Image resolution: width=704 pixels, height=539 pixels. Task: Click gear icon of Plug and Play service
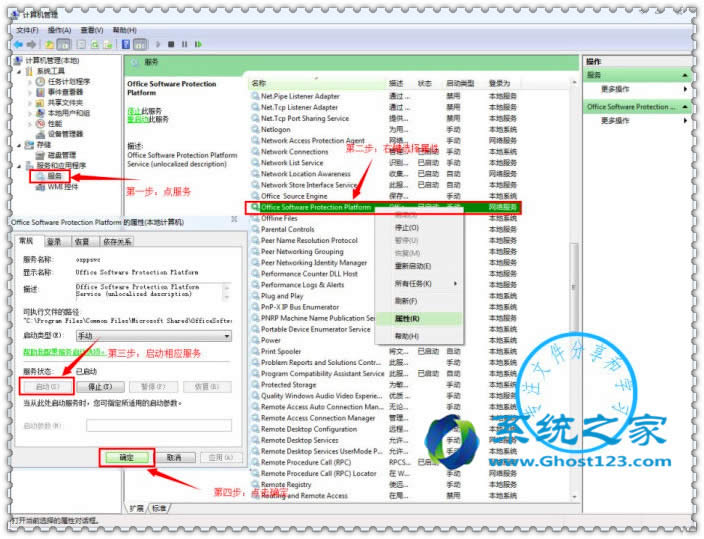(x=255, y=296)
